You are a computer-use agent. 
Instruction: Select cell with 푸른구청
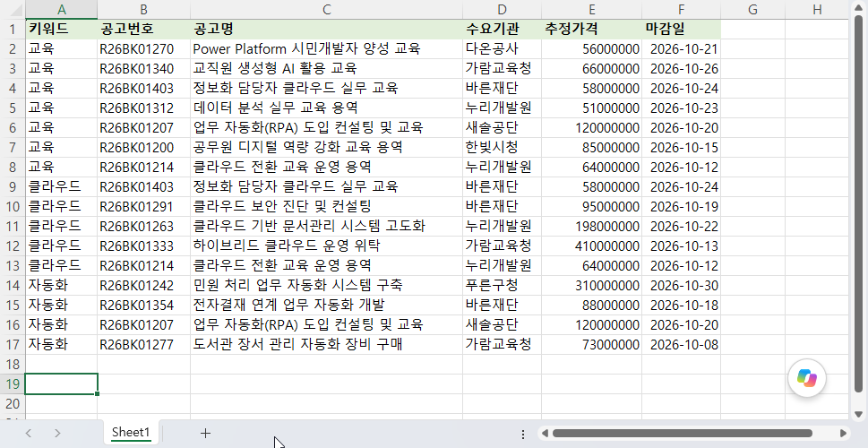(503, 285)
